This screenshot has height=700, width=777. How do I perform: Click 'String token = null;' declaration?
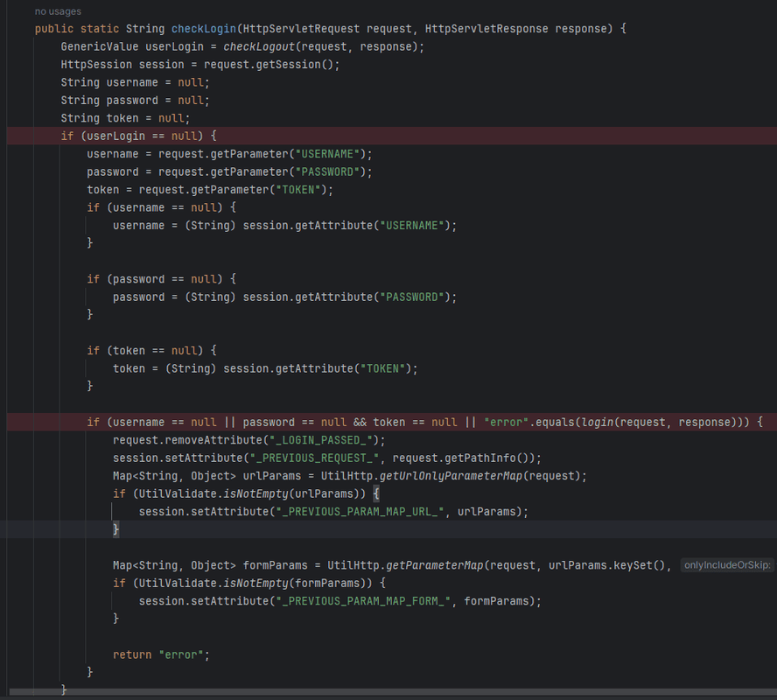[125, 118]
